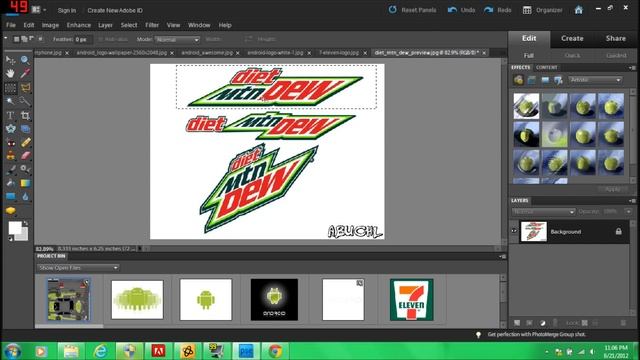This screenshot has width=640, height=360.
Task: Open the Project Bin options menu
Action: coord(502,256)
